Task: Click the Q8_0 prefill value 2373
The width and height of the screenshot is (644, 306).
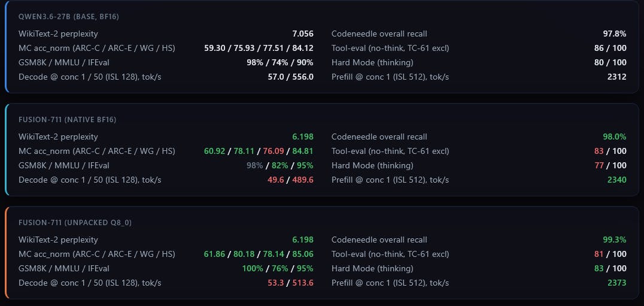Action: [x=617, y=283]
